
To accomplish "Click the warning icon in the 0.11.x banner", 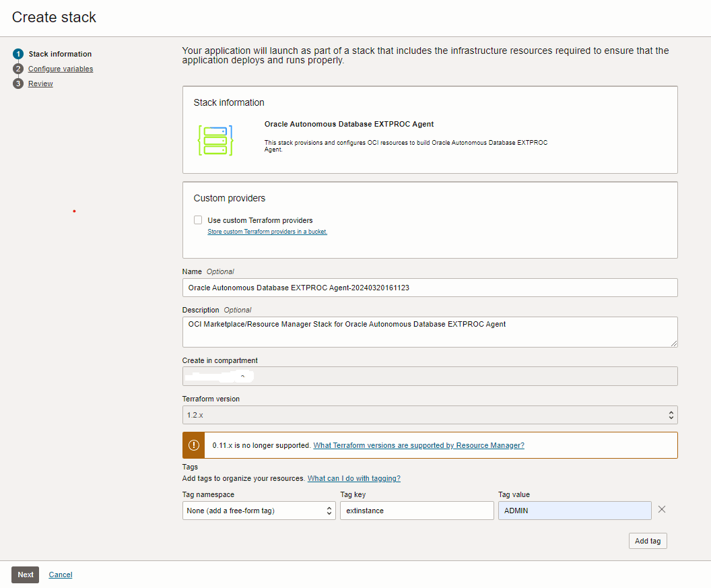I will (193, 445).
